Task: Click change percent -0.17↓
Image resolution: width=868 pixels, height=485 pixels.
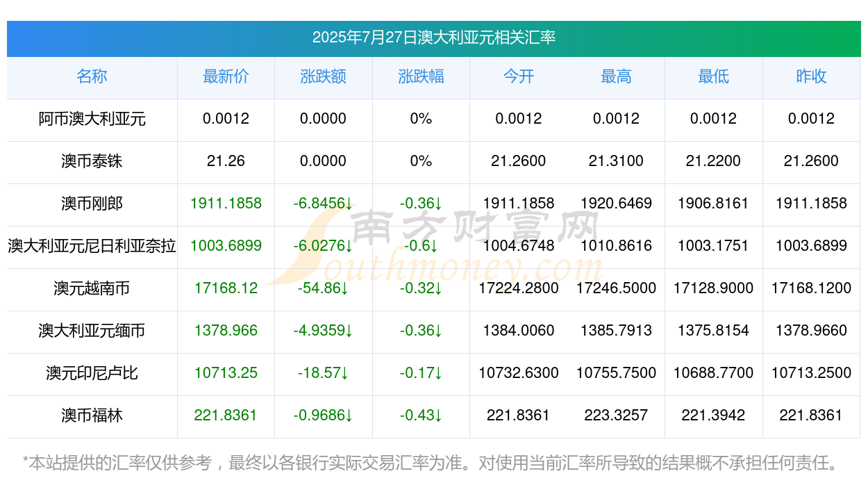Action: pyautogui.click(x=421, y=373)
